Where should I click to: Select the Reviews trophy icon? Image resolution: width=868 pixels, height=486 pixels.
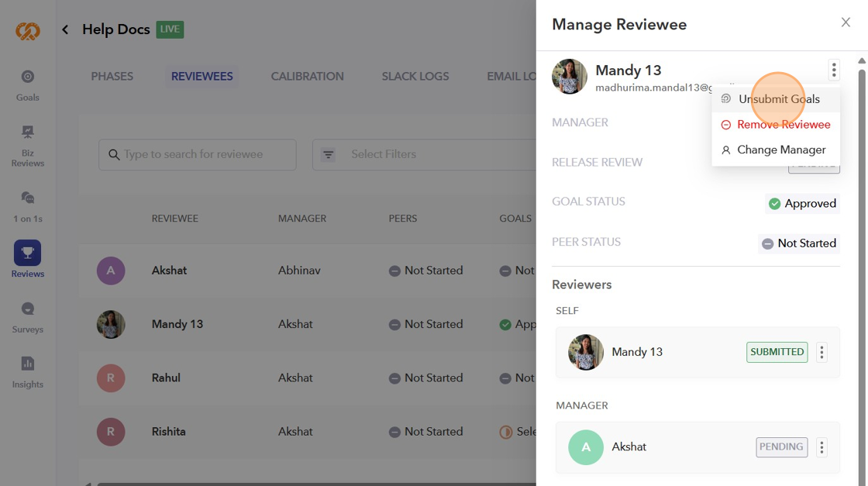[x=28, y=253]
